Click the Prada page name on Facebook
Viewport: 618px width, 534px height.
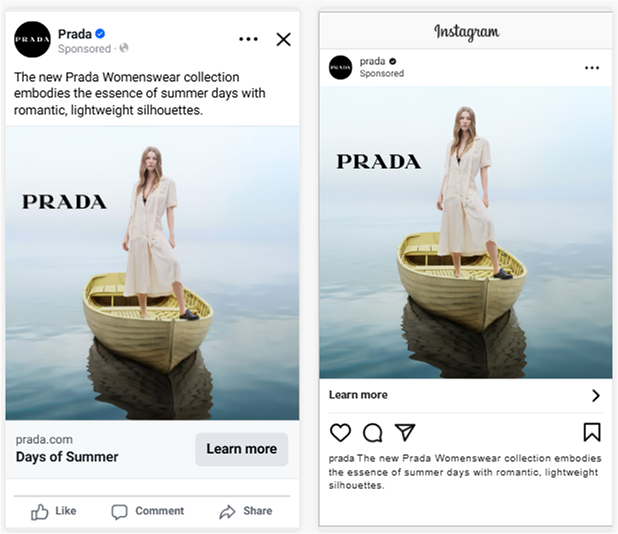74,33
